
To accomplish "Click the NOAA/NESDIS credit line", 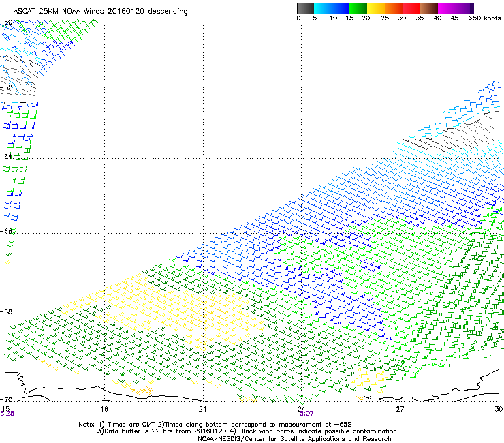I will pyautogui.click(x=294, y=439).
